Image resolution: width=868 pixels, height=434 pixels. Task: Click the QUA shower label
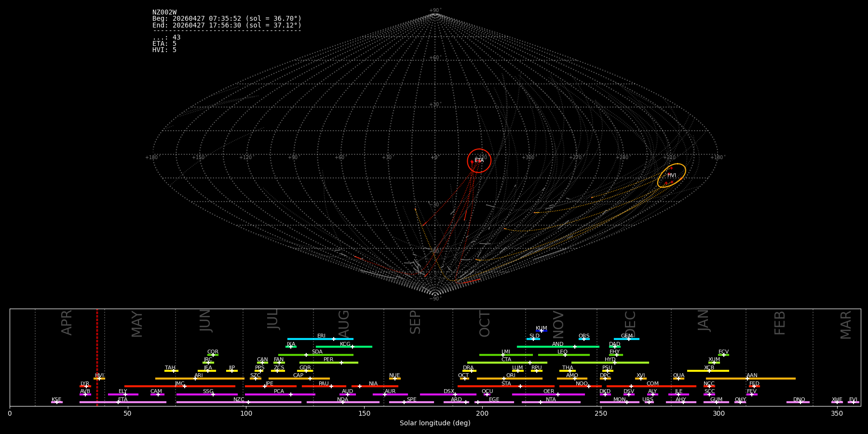679,376
